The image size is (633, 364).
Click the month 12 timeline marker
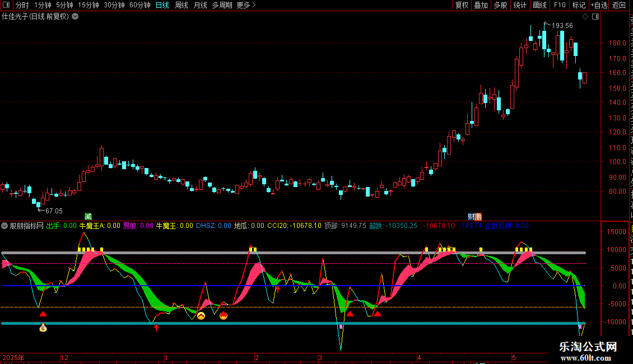click(64, 358)
